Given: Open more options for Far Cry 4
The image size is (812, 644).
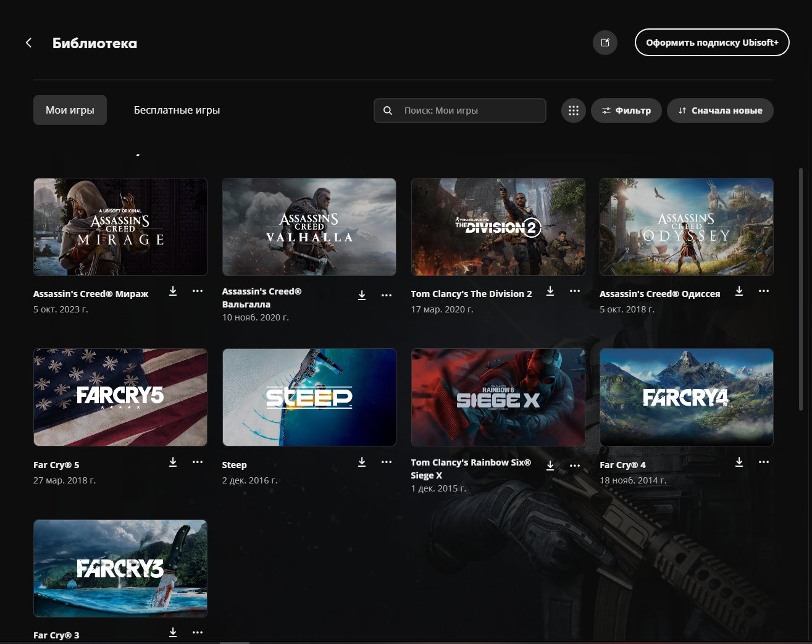Looking at the screenshot, I should click(764, 462).
